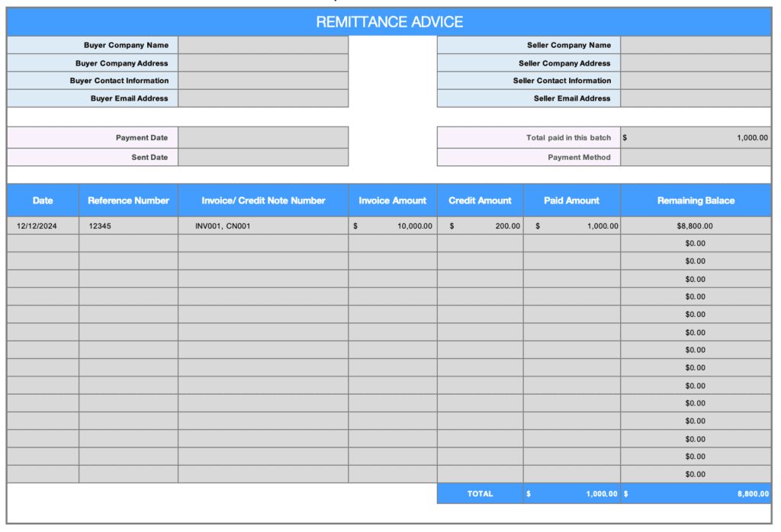
Task: Select the $8,800.00 Remaining Balance cell in first row
Action: point(696,226)
